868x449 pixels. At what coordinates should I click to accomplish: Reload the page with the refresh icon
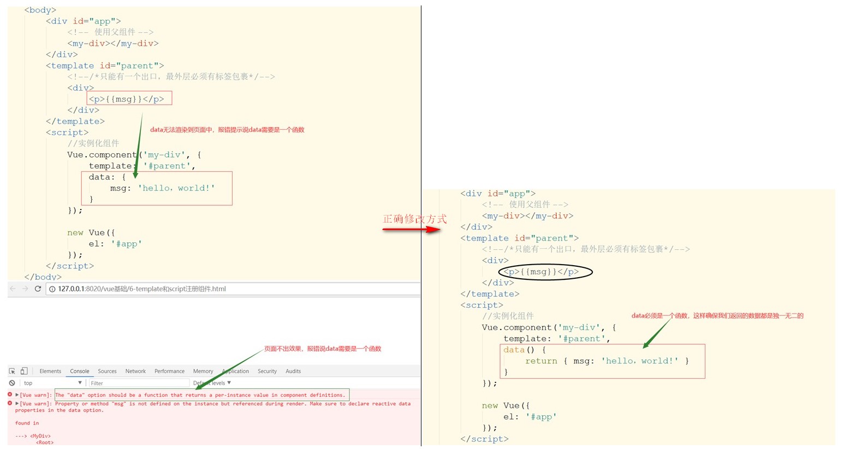coord(38,289)
